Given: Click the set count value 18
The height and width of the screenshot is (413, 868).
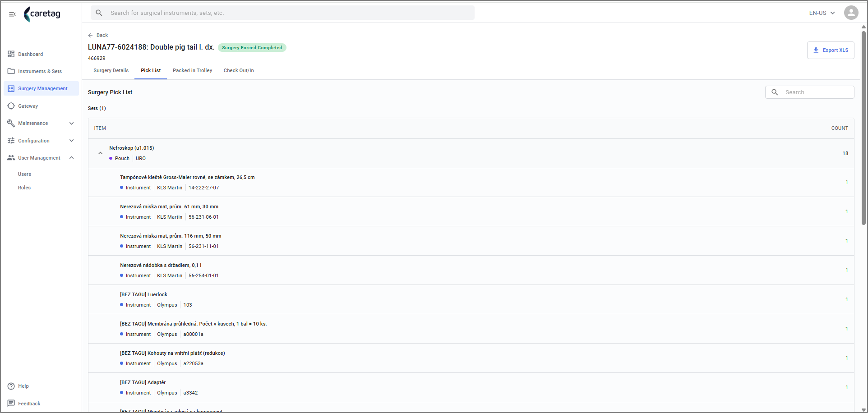Looking at the screenshot, I should (845, 153).
